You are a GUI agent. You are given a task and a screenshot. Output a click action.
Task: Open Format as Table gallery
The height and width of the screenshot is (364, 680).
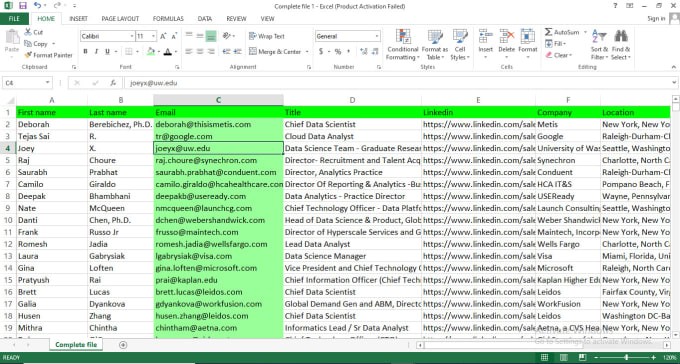pyautogui.click(x=435, y=45)
